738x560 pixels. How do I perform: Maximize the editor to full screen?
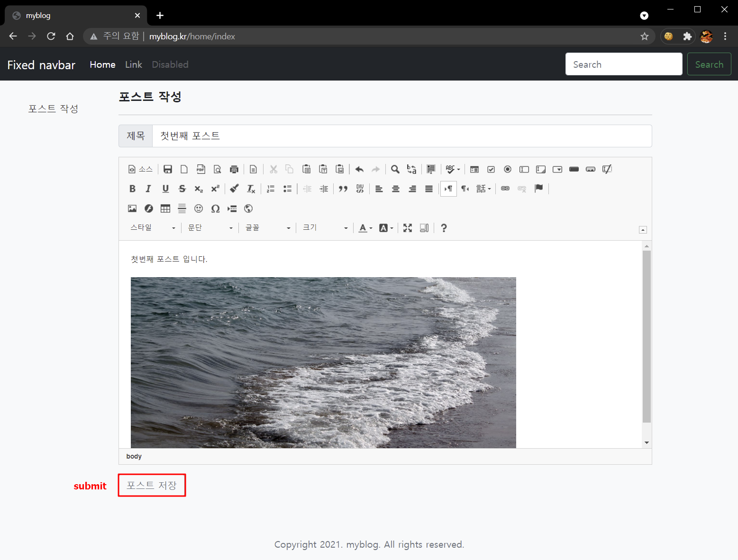coord(408,228)
